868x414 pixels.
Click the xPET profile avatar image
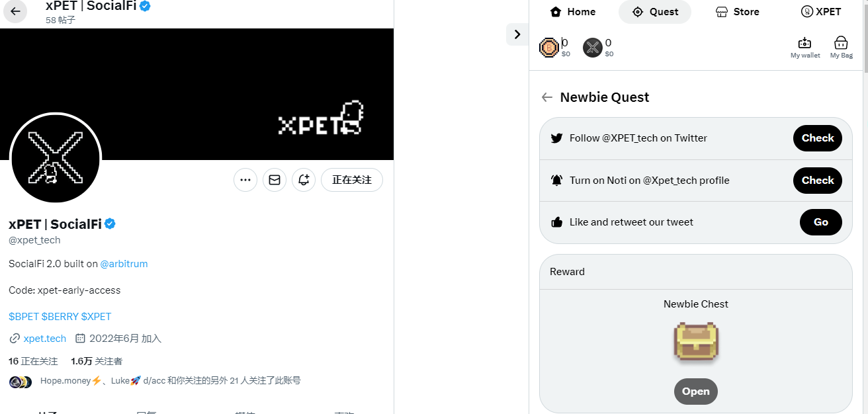(56, 158)
